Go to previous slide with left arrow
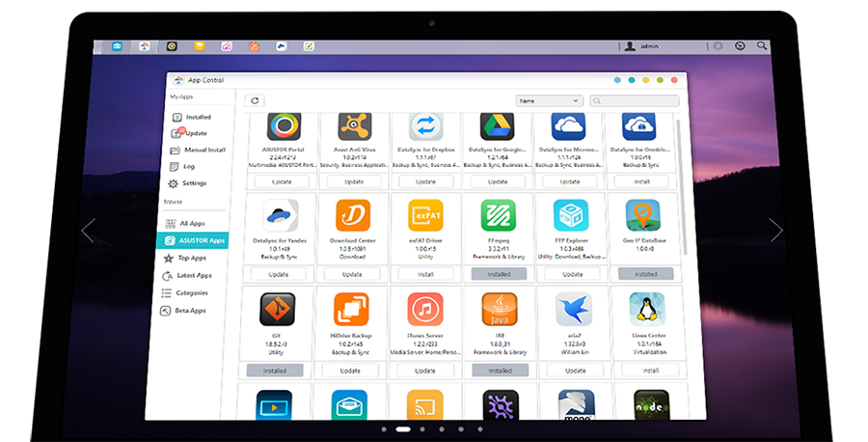 point(89,230)
